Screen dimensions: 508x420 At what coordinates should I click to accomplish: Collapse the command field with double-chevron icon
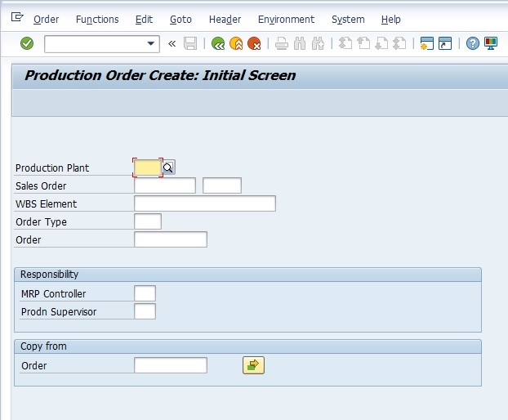[x=172, y=43]
